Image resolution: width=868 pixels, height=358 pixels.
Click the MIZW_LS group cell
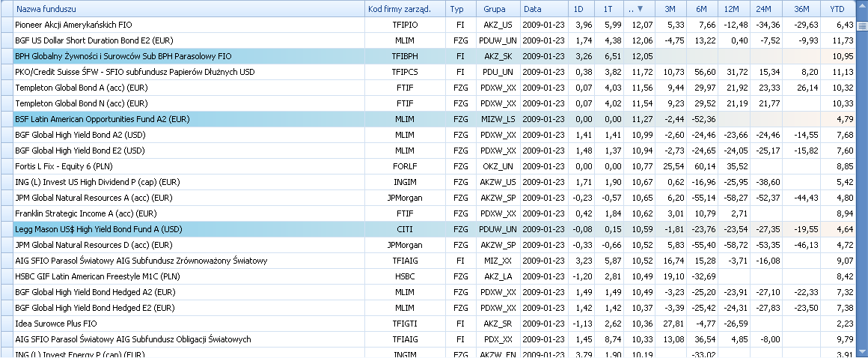click(x=498, y=119)
